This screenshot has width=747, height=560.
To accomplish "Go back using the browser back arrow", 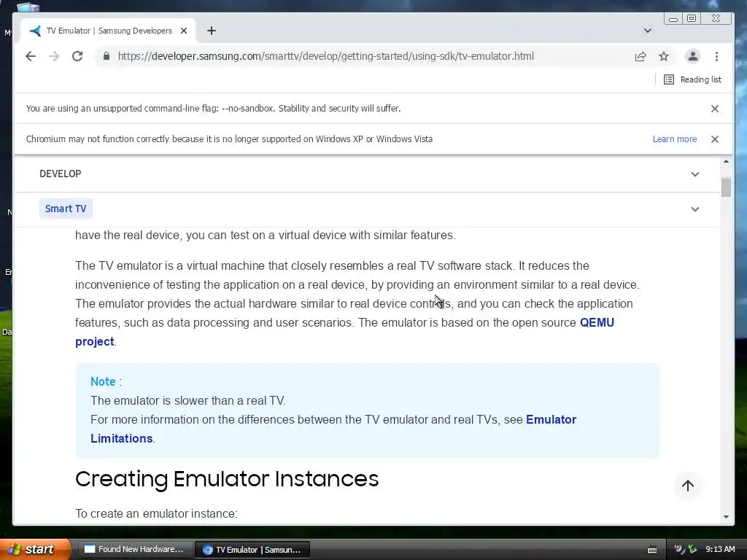I will coord(31,56).
